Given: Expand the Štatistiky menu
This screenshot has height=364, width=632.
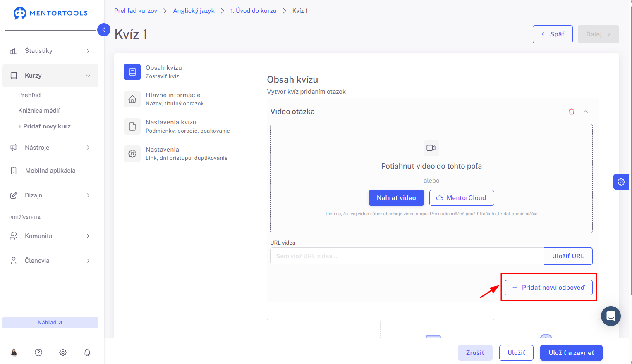Looking at the screenshot, I should pyautogui.click(x=50, y=51).
